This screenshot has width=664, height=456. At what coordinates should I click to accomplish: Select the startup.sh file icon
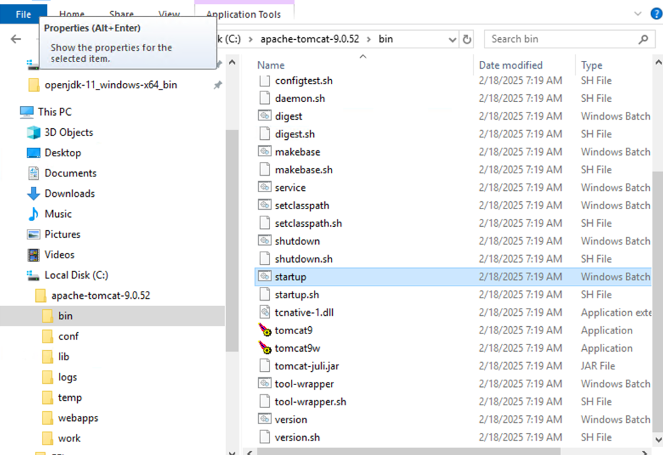265,294
